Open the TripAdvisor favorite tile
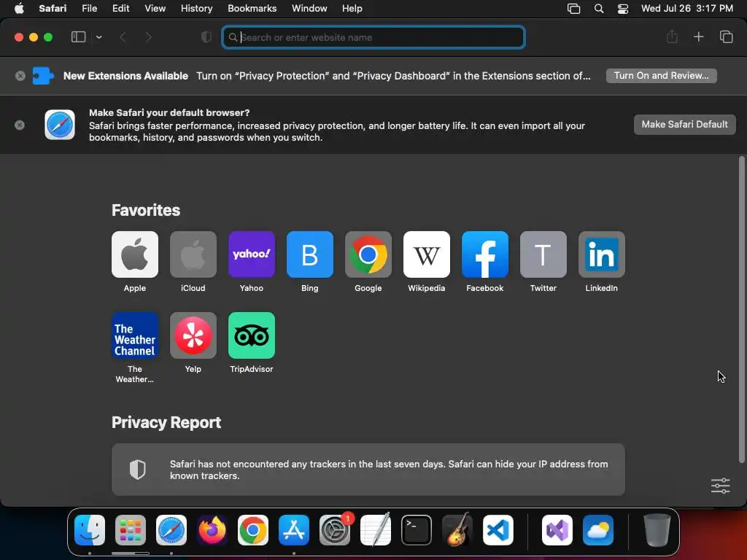The image size is (747, 560). tap(252, 335)
